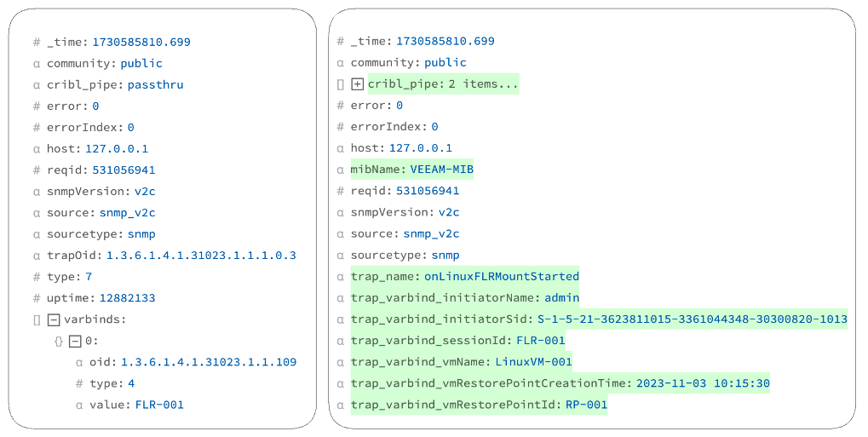The height and width of the screenshot is (437, 868).
Task: Collapse the varbinds array with minus icon
Action: point(53,320)
